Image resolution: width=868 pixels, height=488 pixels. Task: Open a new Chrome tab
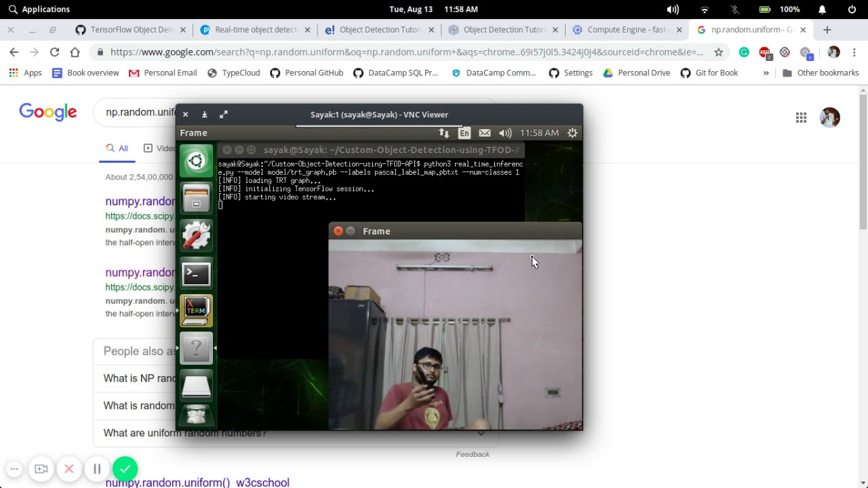[x=827, y=30]
